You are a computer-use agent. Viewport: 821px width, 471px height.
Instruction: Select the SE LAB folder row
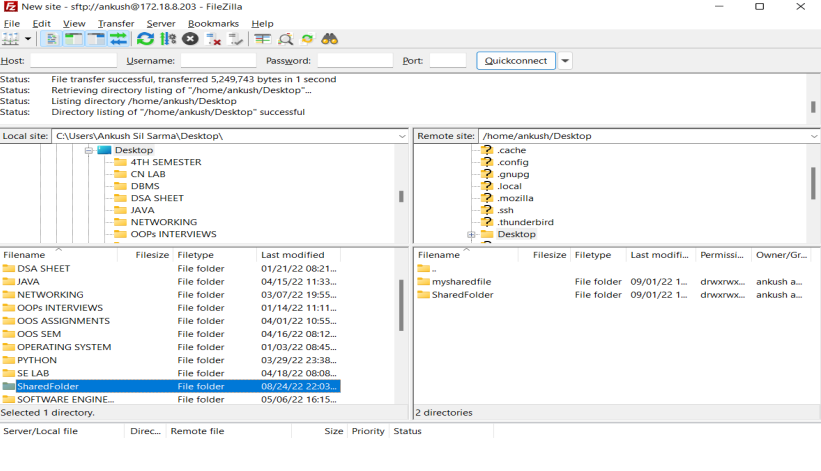[x=170, y=373]
